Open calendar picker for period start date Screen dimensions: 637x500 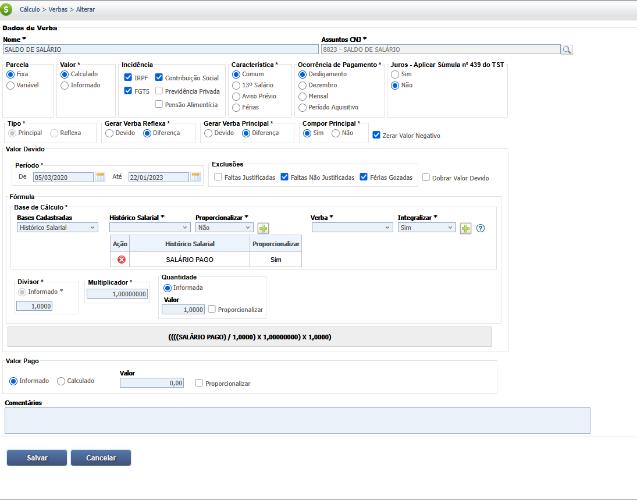(100, 177)
